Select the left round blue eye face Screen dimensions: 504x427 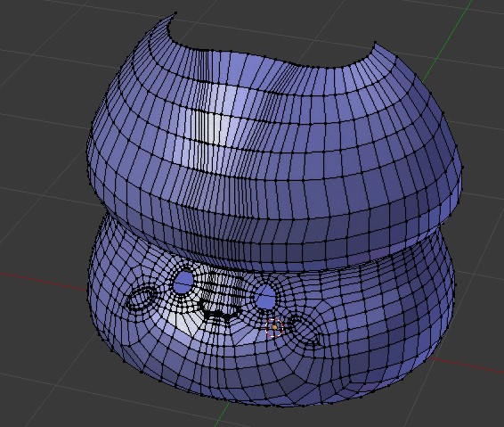pos(183,283)
